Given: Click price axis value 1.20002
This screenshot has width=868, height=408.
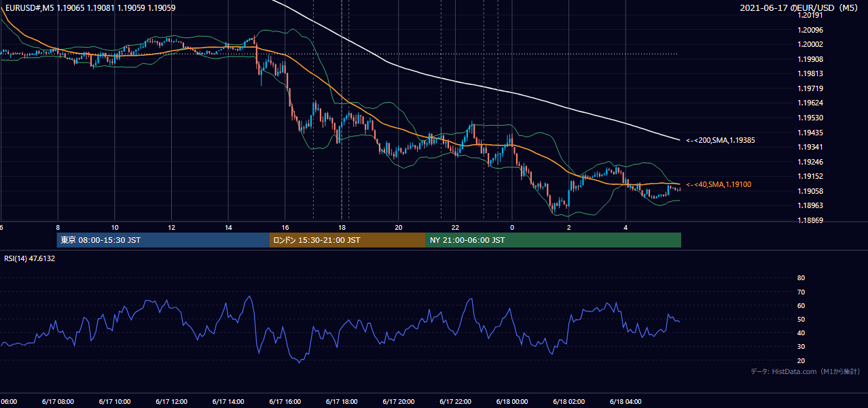Looking at the screenshot, I should click(x=810, y=44).
